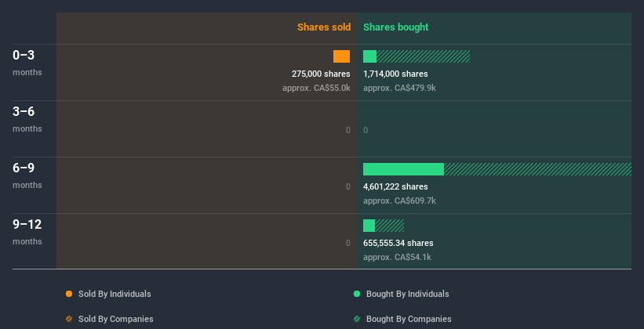
Task: Click the sold zero in 3–6 months row
Action: pos(348,131)
